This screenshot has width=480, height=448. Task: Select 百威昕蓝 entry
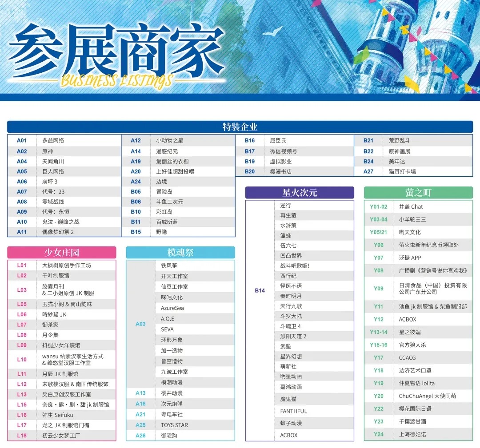pos(167,222)
